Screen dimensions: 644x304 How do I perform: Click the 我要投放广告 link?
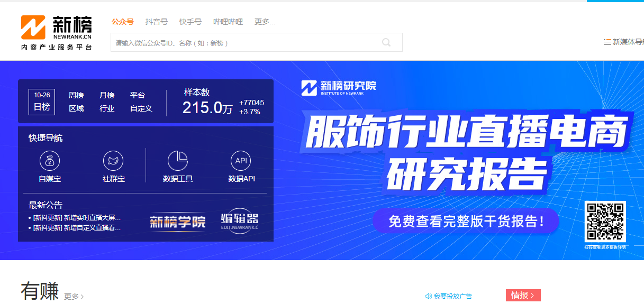click(x=453, y=297)
